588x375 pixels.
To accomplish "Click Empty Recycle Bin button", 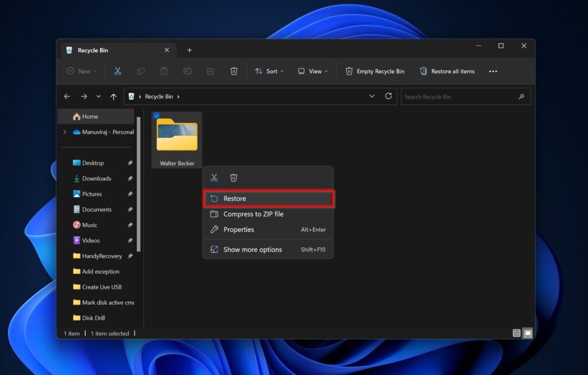I will pos(375,71).
